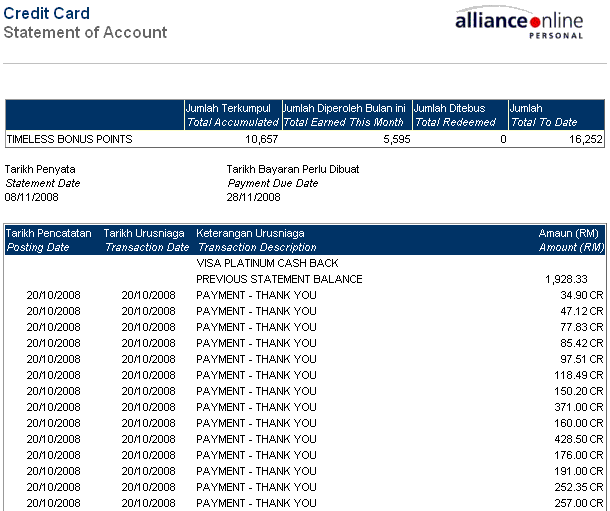Click the Alliance Online Personal logo
The width and height of the screenshot is (610, 511).
526,24
